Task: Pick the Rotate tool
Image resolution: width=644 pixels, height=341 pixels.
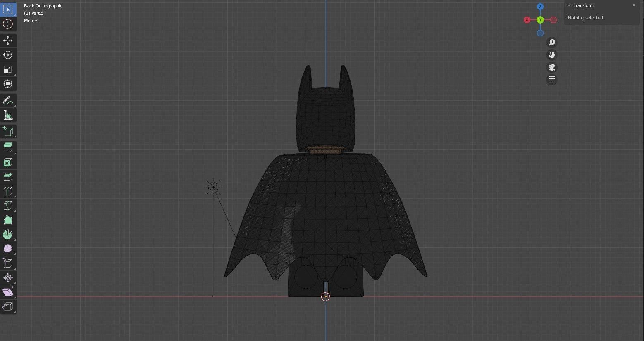Action: pyautogui.click(x=8, y=55)
